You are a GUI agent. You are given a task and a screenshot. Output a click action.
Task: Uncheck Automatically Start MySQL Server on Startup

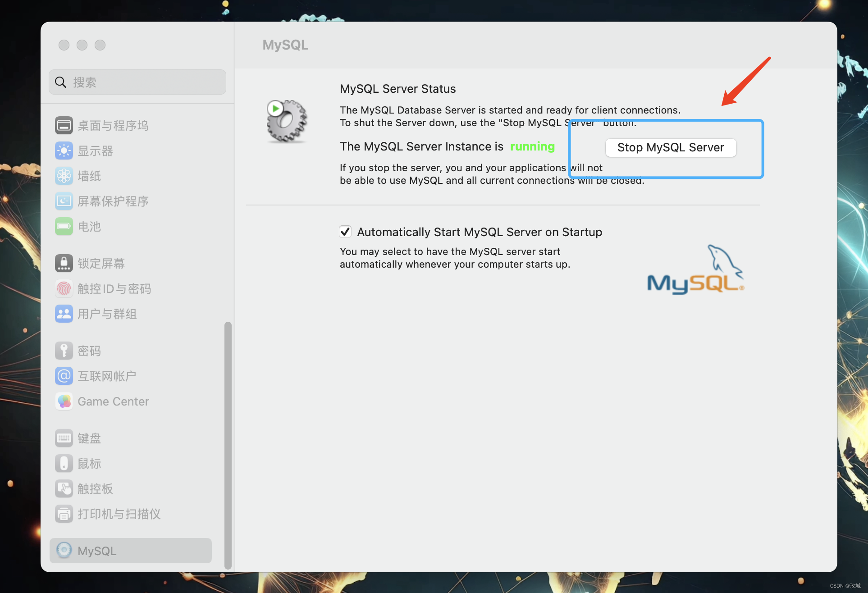345,232
